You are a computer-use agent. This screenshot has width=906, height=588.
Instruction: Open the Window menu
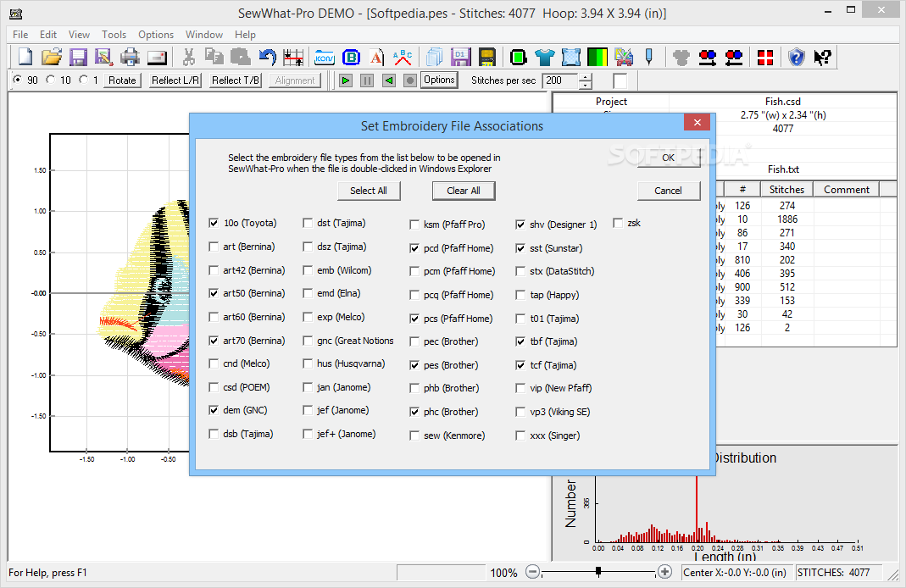coord(204,35)
